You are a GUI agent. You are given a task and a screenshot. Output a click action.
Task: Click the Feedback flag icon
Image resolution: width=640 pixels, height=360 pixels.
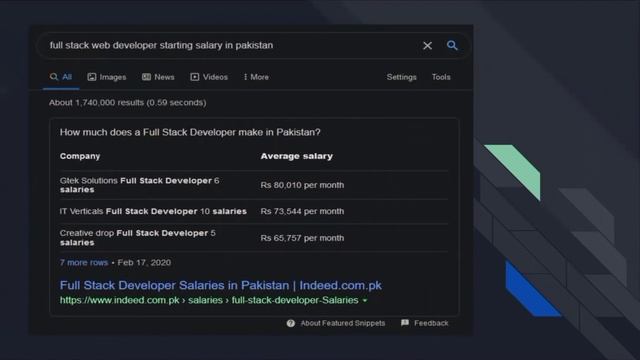click(405, 323)
